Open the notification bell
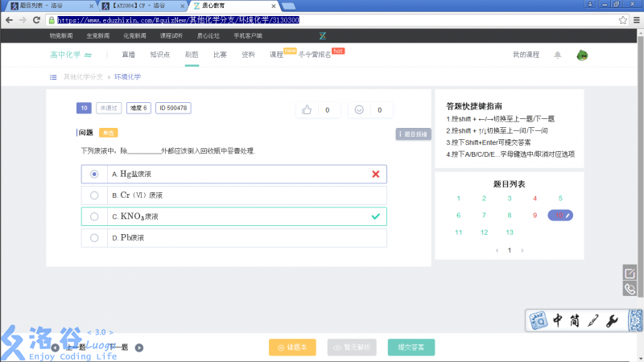 point(558,55)
